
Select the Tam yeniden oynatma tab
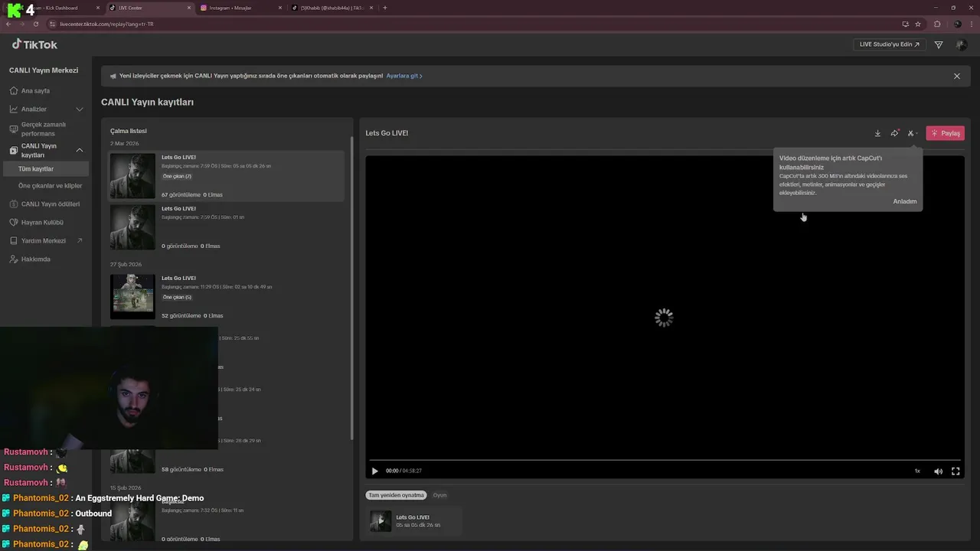396,495
